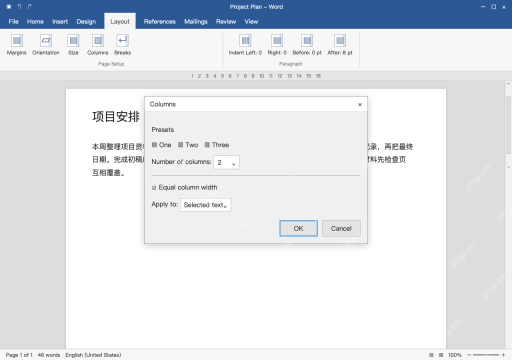The image size is (512, 360).
Task: Select the Three column preset
Action: click(x=217, y=145)
